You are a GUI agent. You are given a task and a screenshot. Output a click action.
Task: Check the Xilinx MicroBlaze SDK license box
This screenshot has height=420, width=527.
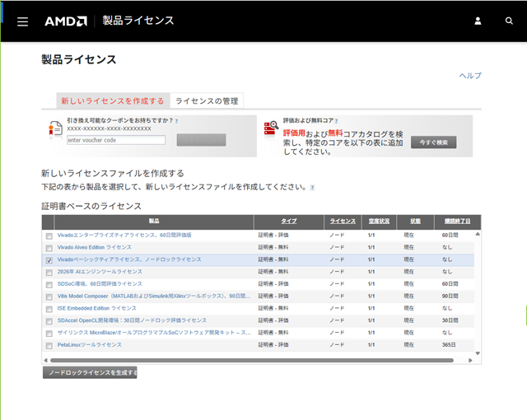[x=49, y=334]
